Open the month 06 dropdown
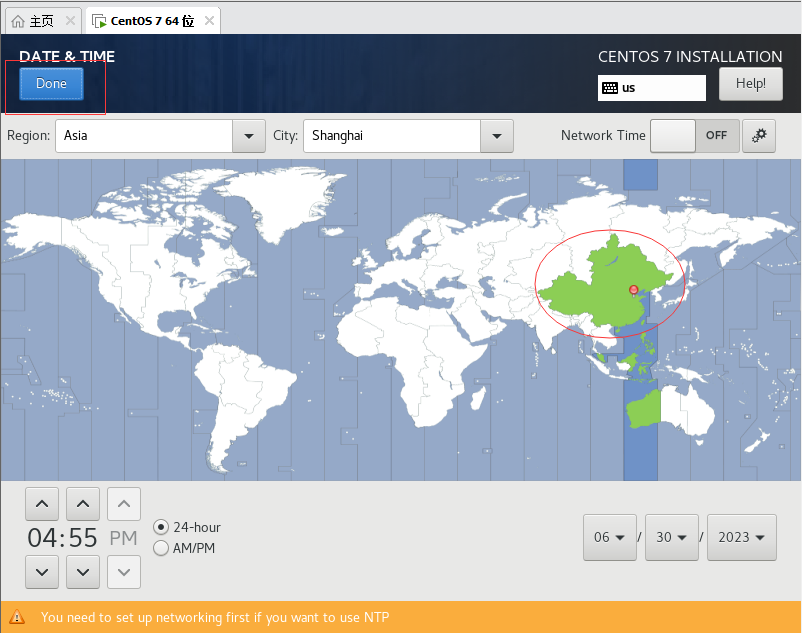This screenshot has width=802, height=633. 610,537
